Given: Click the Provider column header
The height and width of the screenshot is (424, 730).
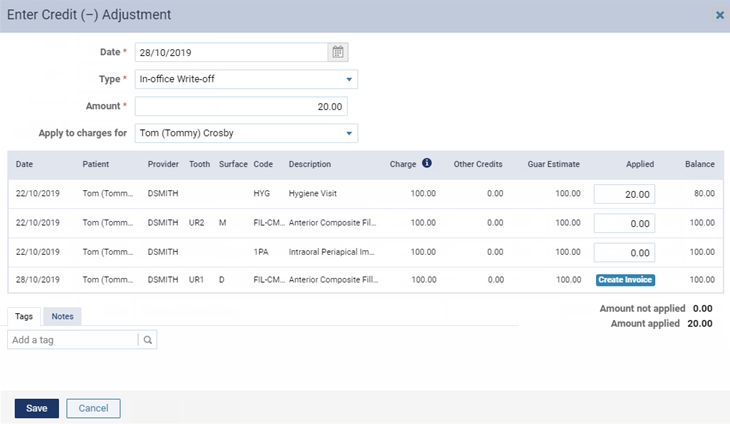Looking at the screenshot, I should (163, 164).
